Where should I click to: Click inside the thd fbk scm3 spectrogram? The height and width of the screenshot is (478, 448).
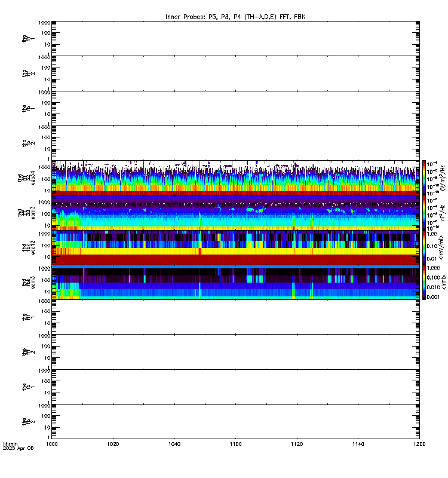pyautogui.click(x=235, y=282)
